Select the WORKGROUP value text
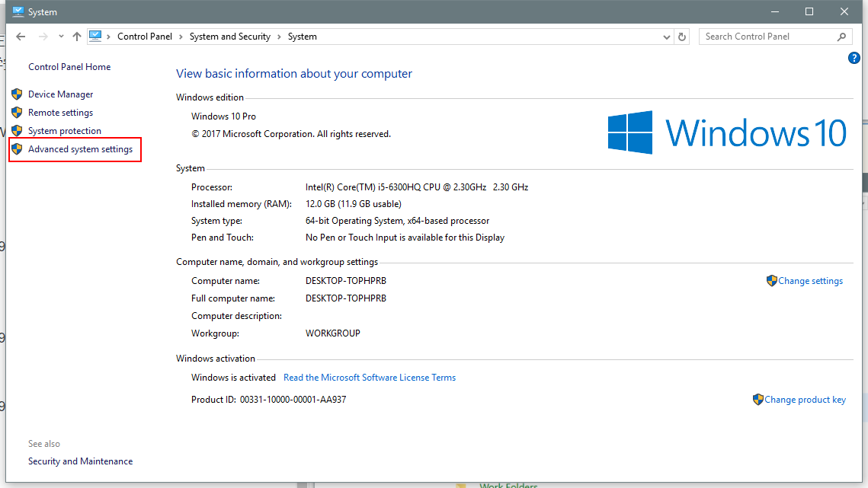 coord(333,333)
